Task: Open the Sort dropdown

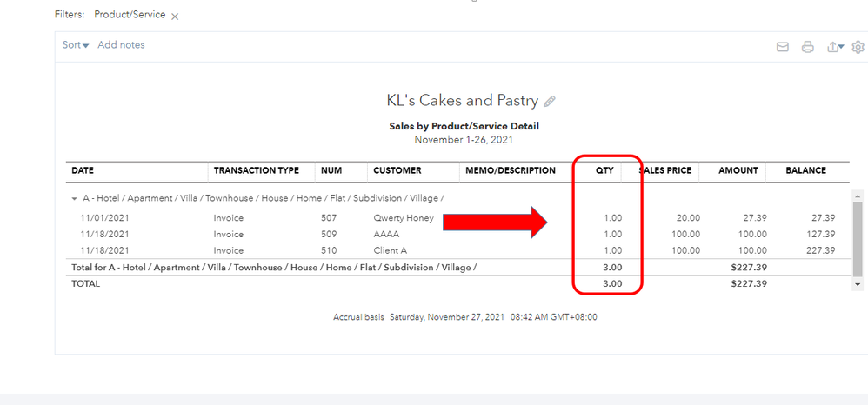Action: coord(76,45)
